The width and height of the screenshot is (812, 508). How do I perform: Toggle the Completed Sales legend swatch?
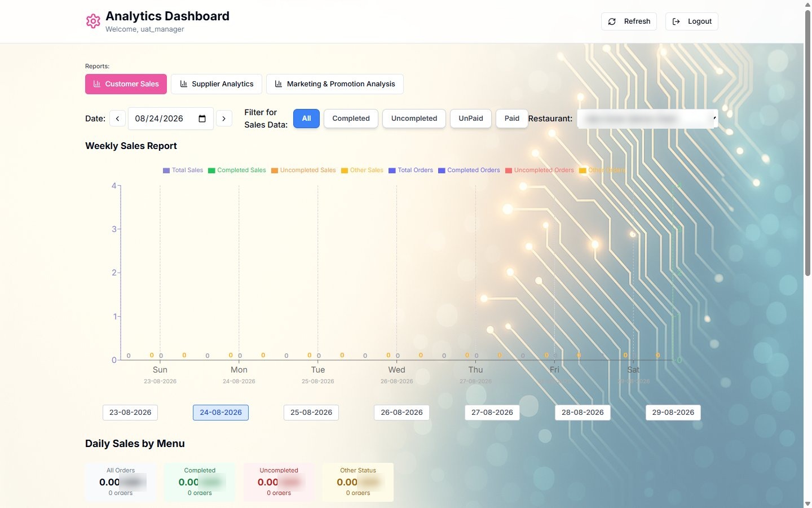coord(211,170)
